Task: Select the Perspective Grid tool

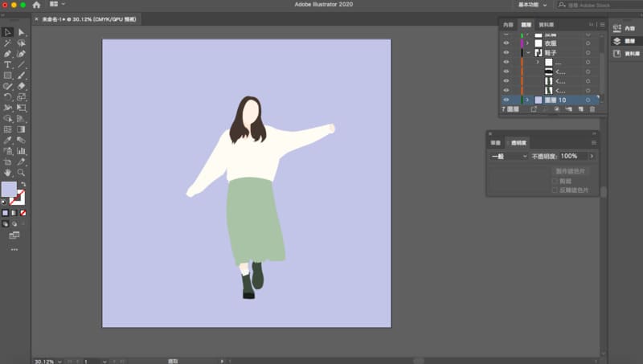Action: [22, 118]
